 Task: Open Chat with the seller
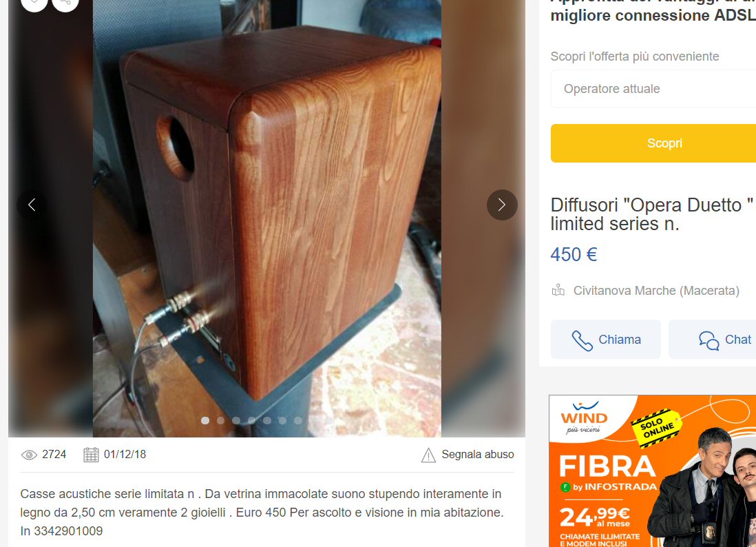(712, 340)
